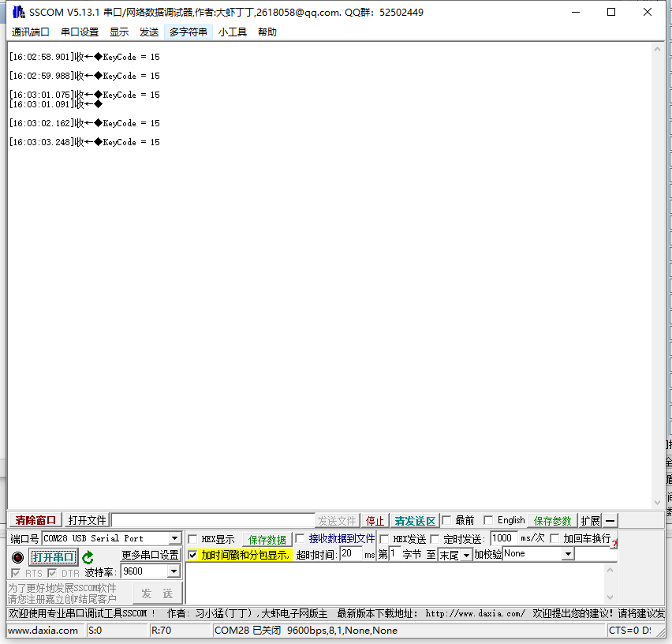
Task: Open the 串口设置 menu
Action: (x=80, y=32)
